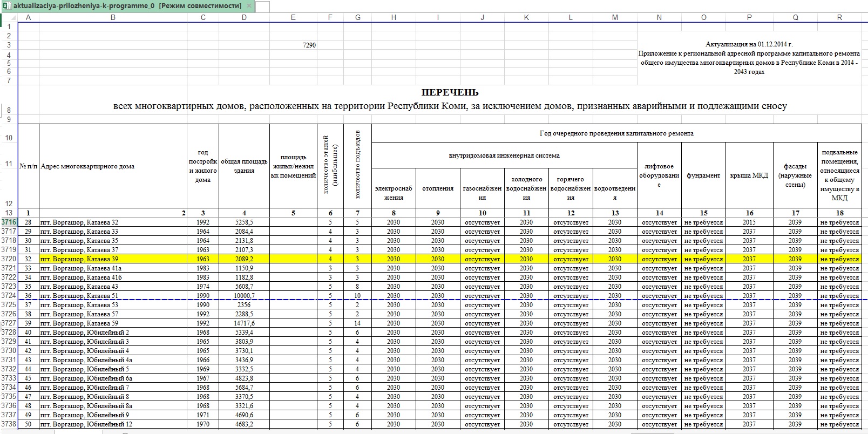Click area value 14717,6

click(244, 323)
